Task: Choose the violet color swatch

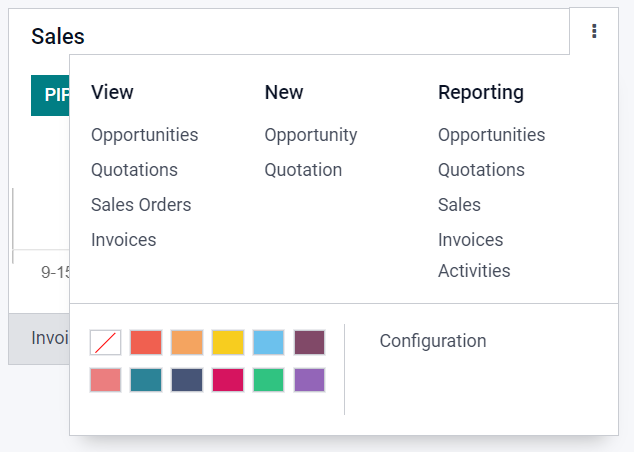Action: [309, 380]
